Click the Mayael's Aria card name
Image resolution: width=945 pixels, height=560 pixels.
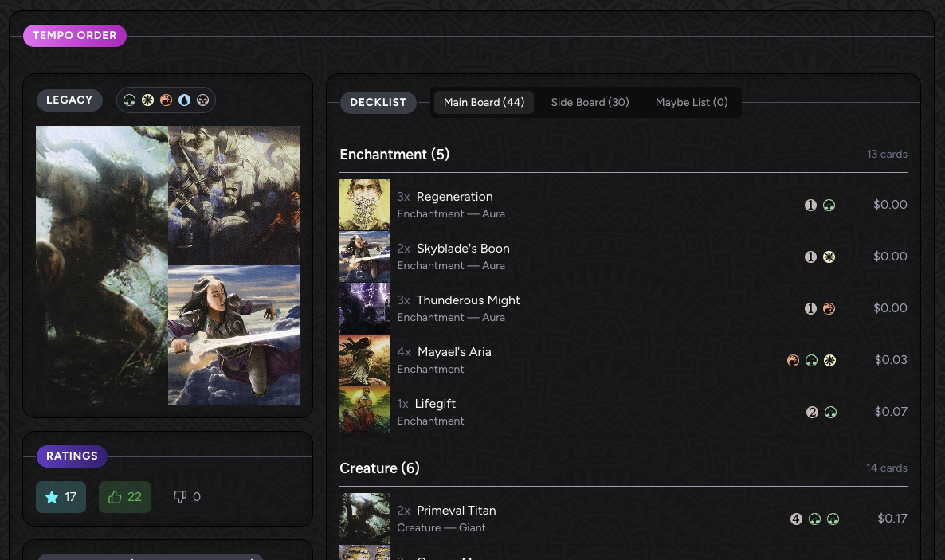pyautogui.click(x=454, y=352)
